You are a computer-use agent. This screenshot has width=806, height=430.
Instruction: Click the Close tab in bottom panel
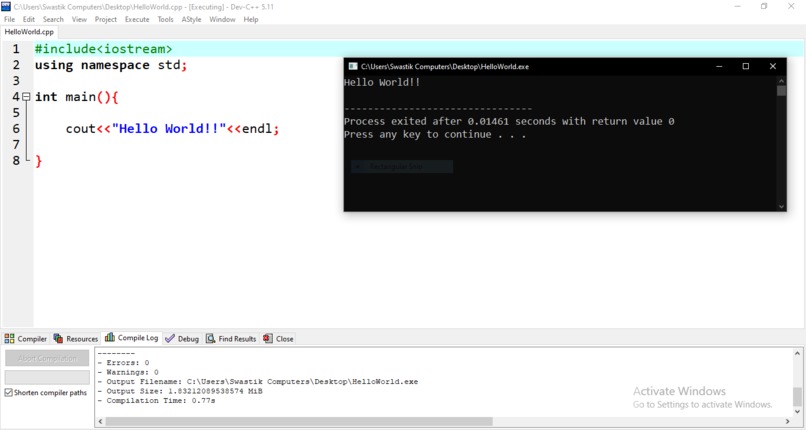point(278,339)
